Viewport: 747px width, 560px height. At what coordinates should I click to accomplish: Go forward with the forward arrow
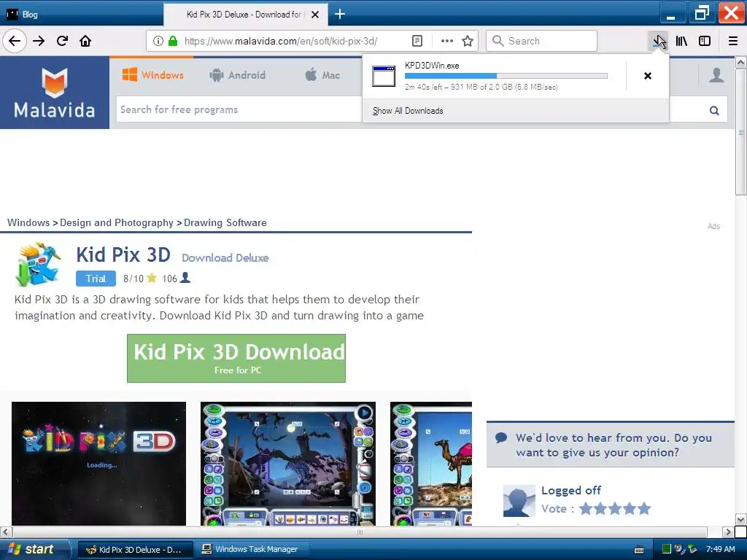click(39, 41)
